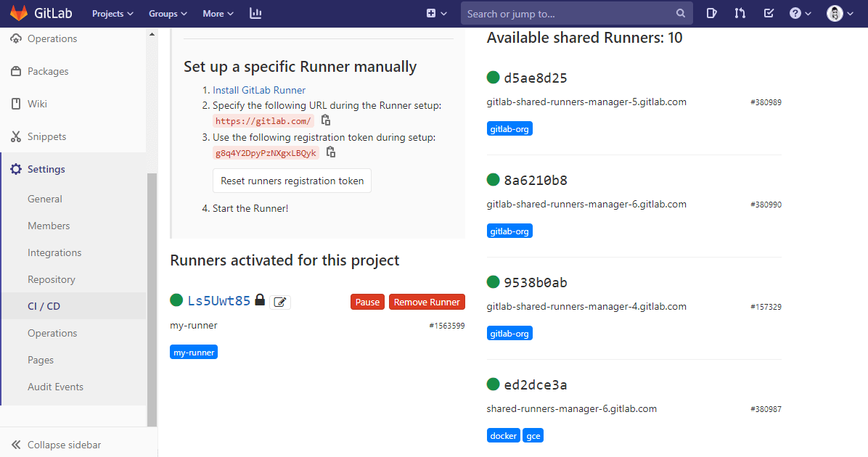Open the merge requests icon

tap(740, 12)
